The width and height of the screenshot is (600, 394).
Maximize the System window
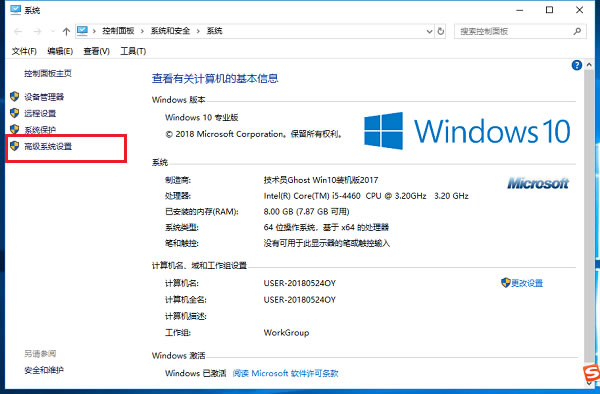coord(549,10)
